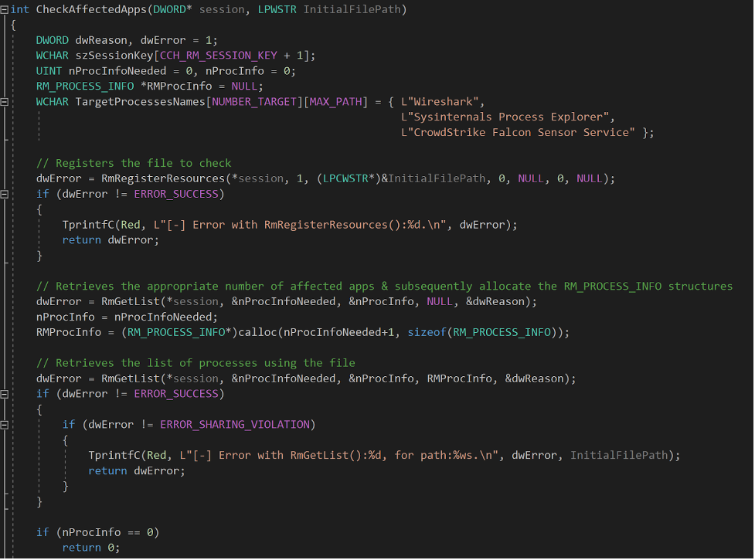Click the "Registers the file to check" comment

coord(134,163)
